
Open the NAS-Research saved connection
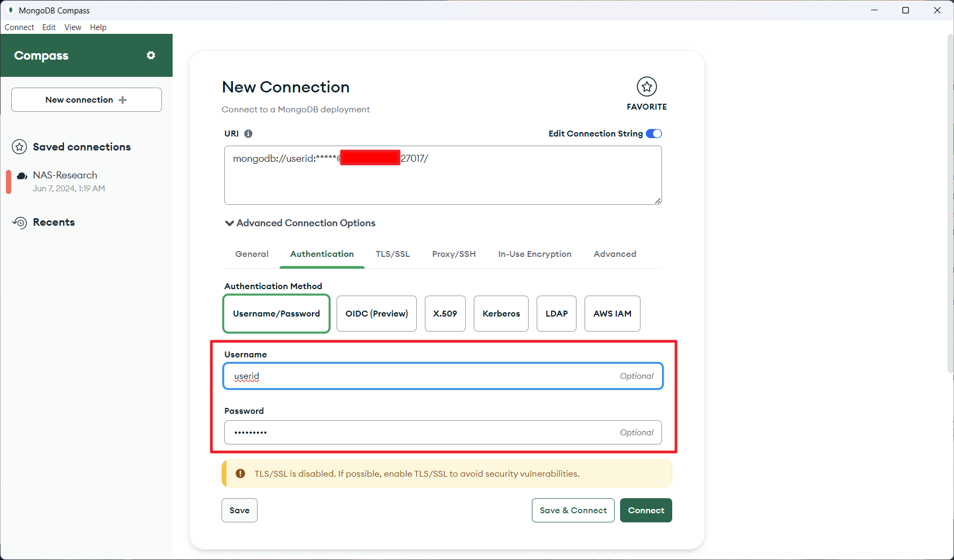(x=87, y=182)
